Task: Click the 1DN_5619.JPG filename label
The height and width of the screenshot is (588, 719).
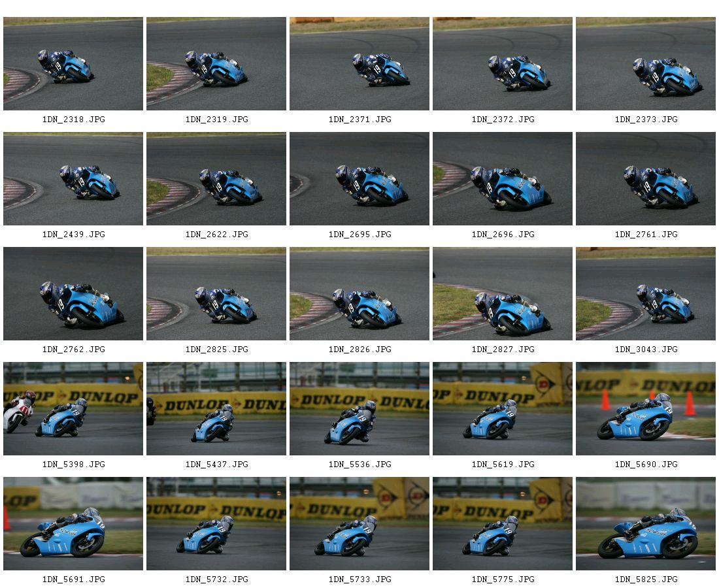Action: point(503,465)
